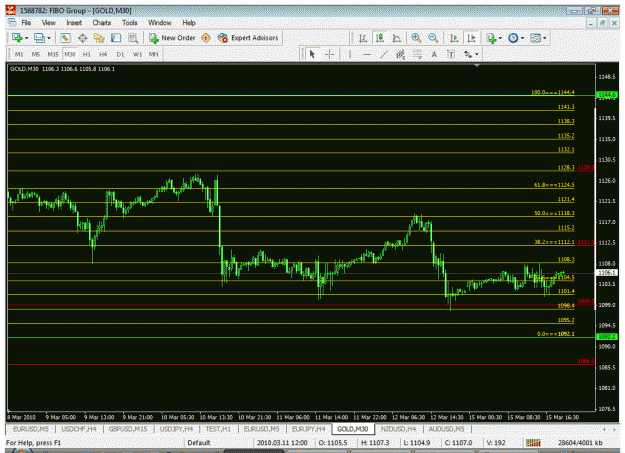625x453 pixels.
Task: Open the Strategy Tester magnifier icon
Action: click(133, 38)
